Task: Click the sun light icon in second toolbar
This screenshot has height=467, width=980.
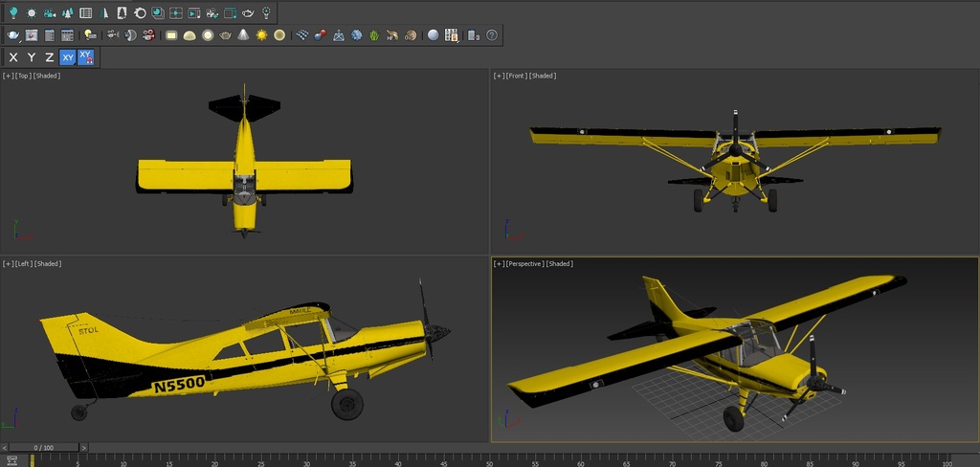Action: (261, 35)
